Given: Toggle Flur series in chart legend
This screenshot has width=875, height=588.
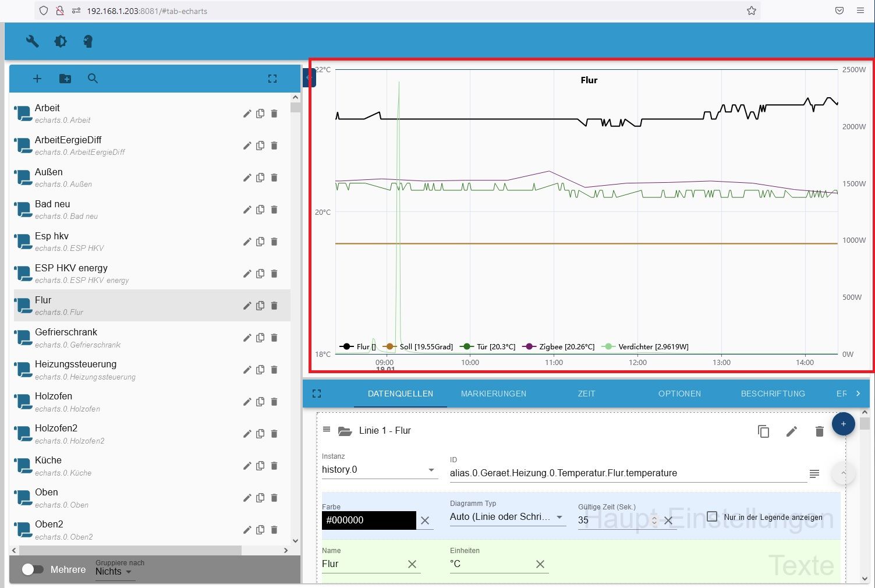Looking at the screenshot, I should [x=358, y=346].
